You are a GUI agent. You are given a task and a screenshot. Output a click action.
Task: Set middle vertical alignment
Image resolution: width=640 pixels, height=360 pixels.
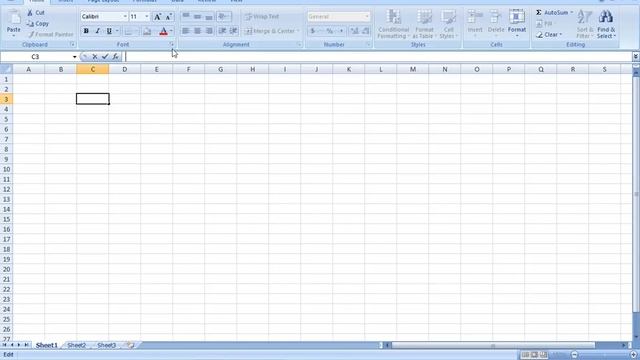pyautogui.click(x=197, y=16)
